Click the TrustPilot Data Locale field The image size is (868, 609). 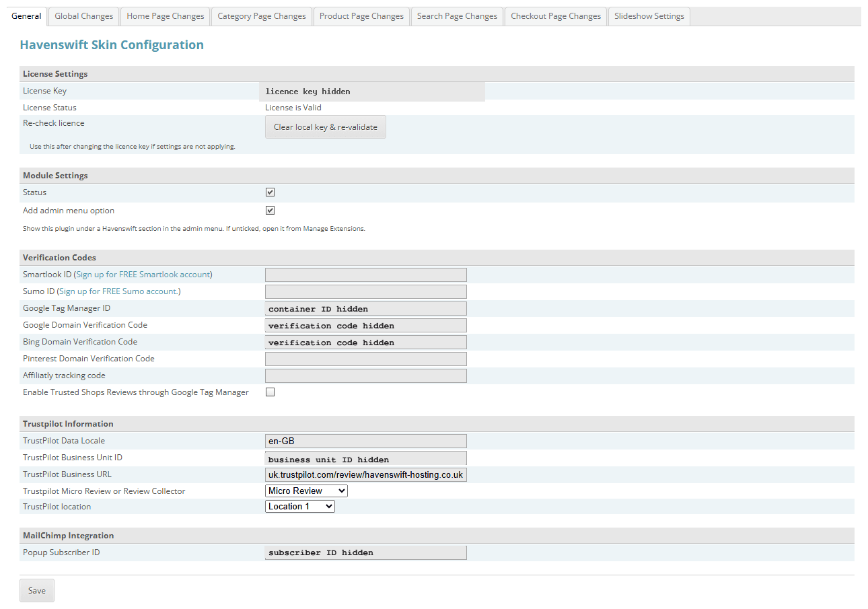point(366,441)
